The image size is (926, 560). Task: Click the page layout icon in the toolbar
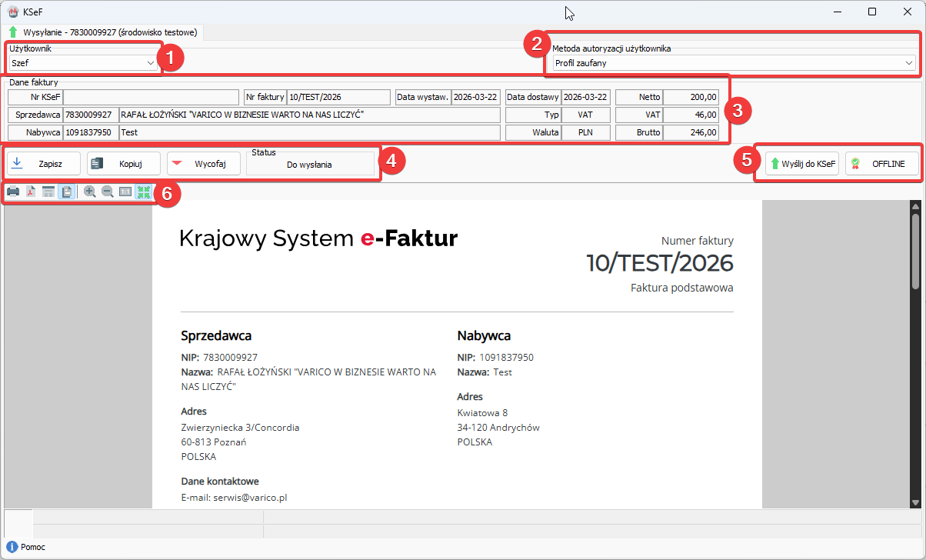tap(48, 192)
